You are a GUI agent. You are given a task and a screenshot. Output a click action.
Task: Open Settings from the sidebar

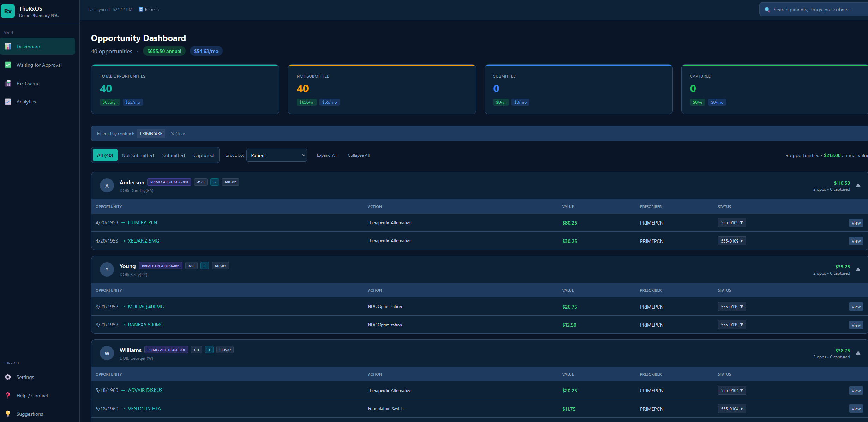(x=25, y=377)
